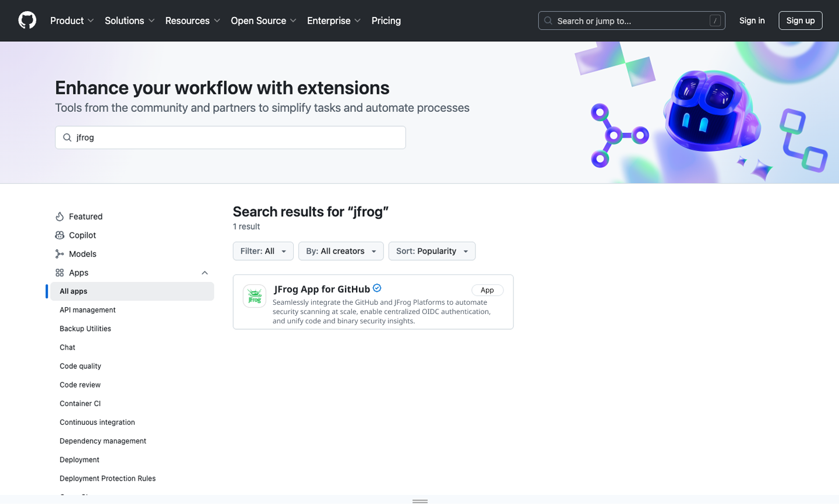Click the magnifier icon in marketplace search

pos(68,138)
